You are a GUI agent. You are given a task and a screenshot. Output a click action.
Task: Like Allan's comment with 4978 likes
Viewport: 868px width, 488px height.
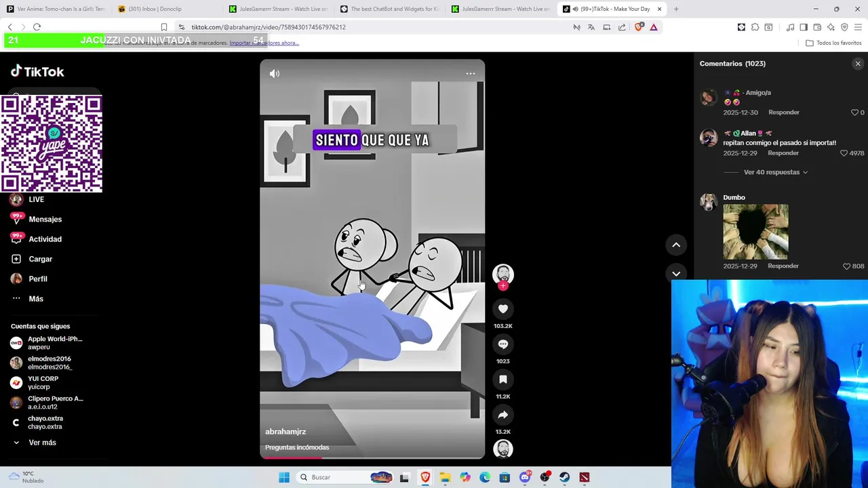click(844, 153)
